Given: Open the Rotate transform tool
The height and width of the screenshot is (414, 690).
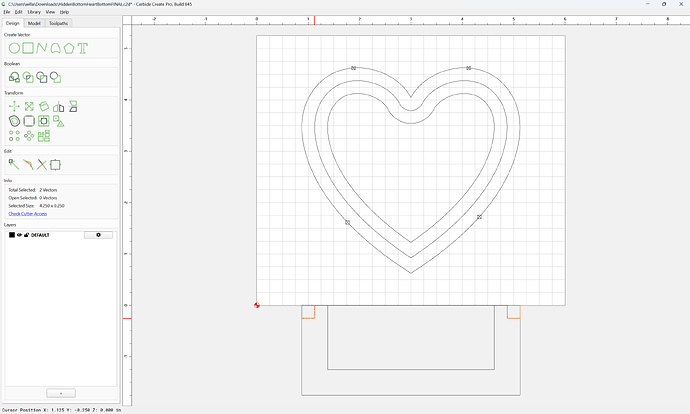Looking at the screenshot, I should (x=44, y=106).
